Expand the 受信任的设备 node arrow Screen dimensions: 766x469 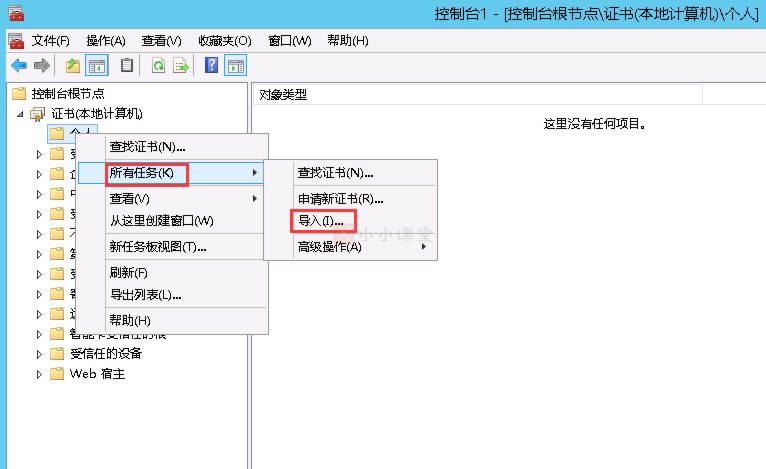(x=39, y=354)
